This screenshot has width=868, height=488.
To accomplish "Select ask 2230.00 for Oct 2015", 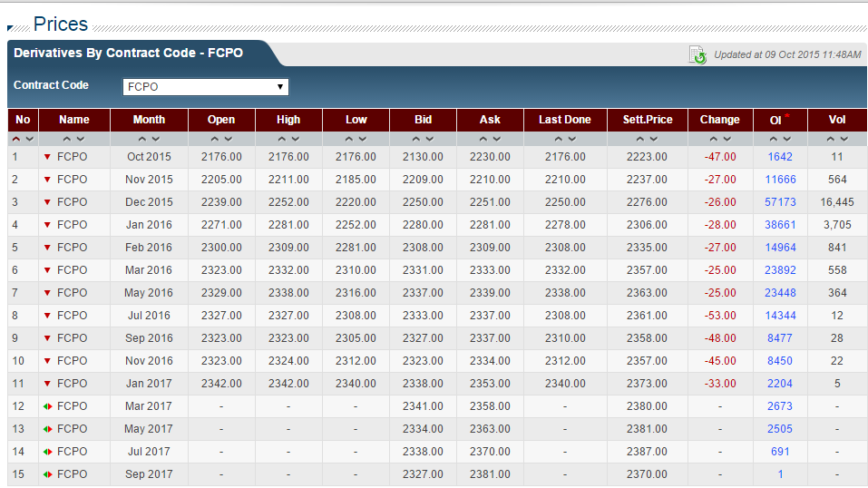I will pyautogui.click(x=490, y=157).
